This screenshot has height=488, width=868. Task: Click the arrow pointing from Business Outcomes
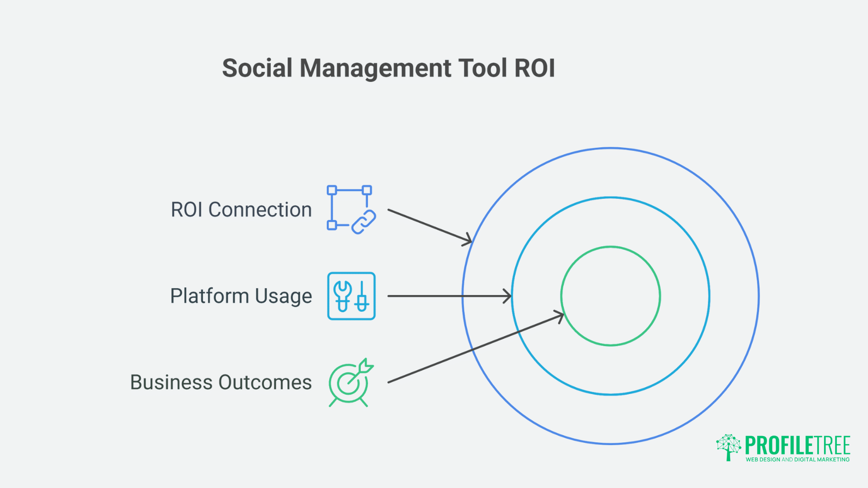tap(475, 348)
